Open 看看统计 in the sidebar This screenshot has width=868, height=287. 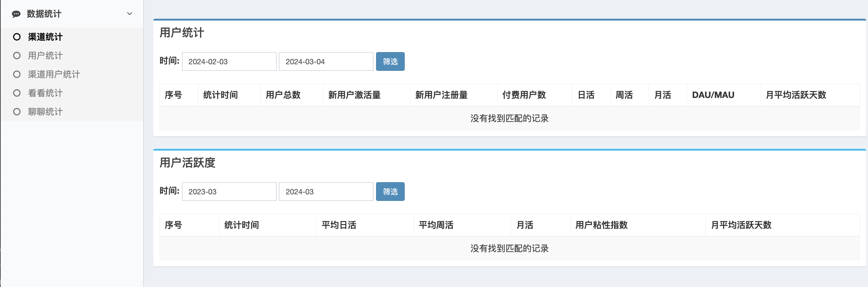click(45, 93)
